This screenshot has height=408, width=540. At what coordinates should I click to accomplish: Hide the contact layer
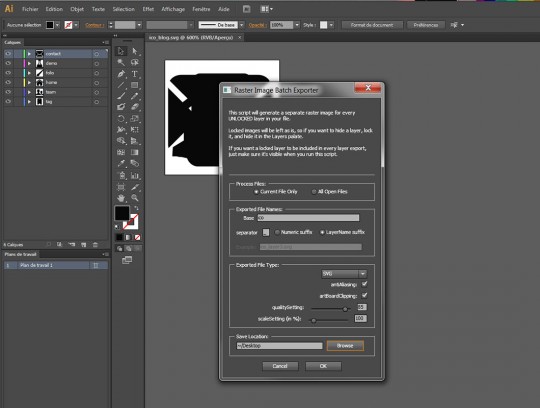[x=8, y=54]
